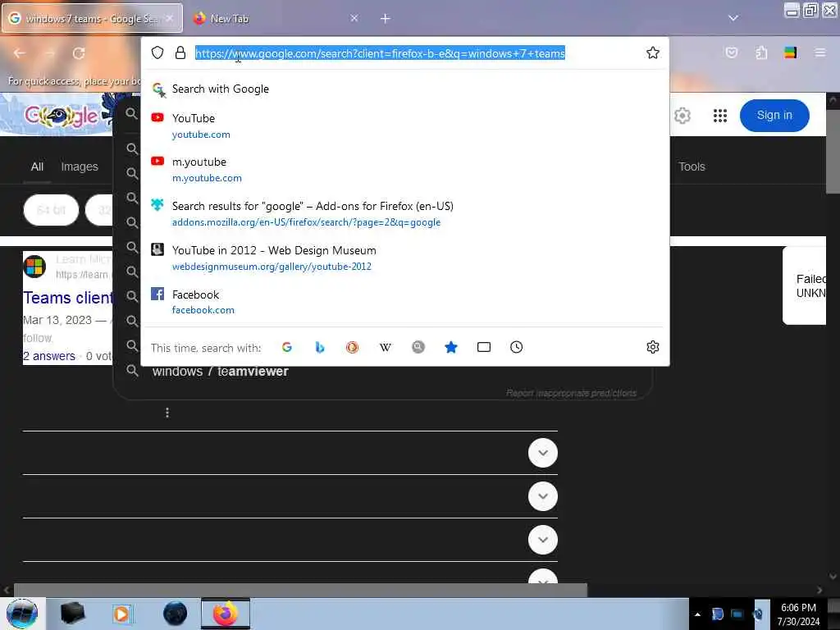Bookmark this page with the star icon
840x630 pixels.
652,52
